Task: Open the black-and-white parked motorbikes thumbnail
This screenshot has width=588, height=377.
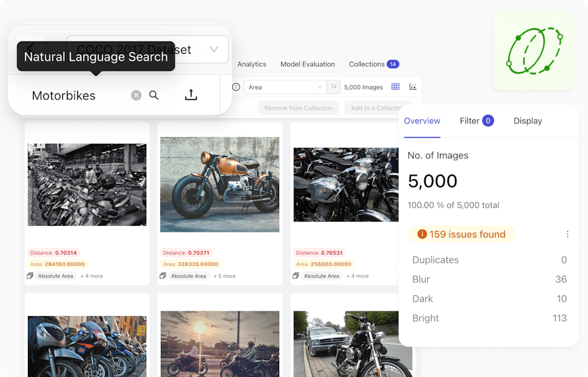Action: (x=87, y=184)
